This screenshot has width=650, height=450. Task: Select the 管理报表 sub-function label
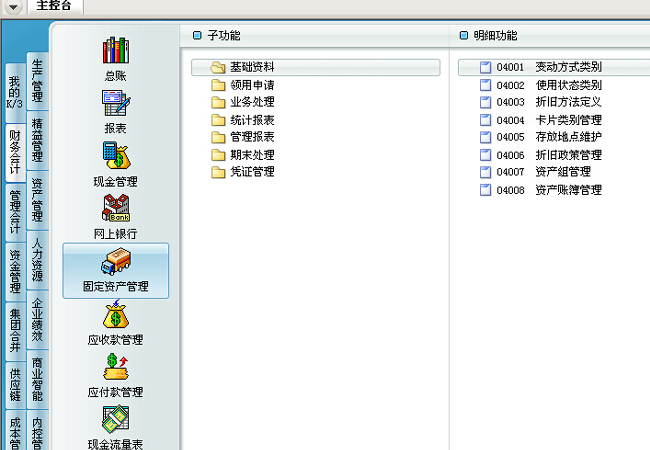click(x=252, y=137)
